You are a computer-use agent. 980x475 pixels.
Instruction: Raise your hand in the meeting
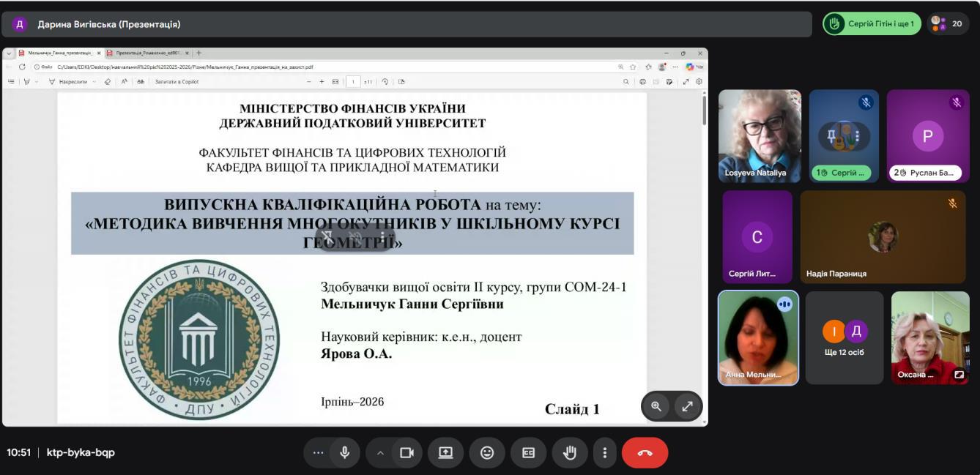(569, 452)
